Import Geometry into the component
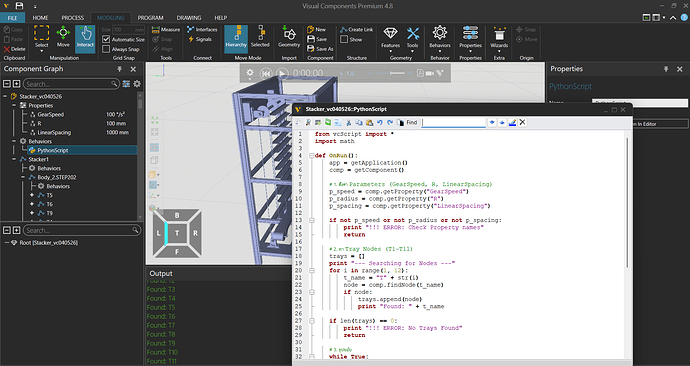This screenshot has width=690, height=366. (x=289, y=37)
